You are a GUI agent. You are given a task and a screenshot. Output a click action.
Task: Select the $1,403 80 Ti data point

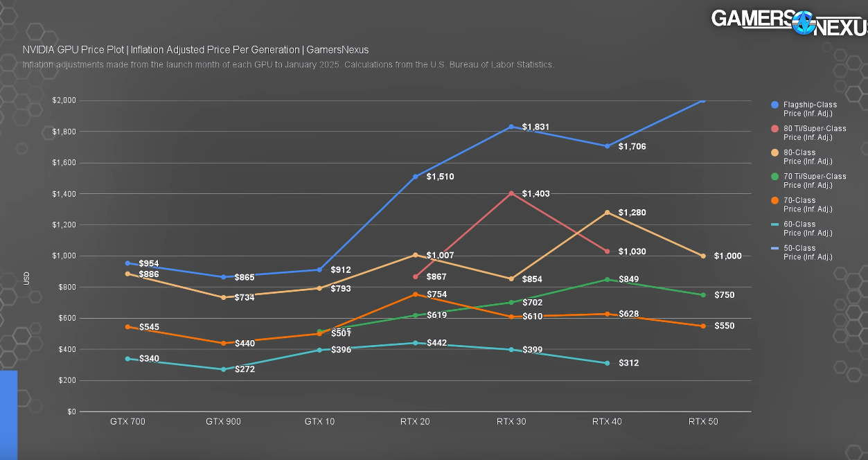point(511,193)
